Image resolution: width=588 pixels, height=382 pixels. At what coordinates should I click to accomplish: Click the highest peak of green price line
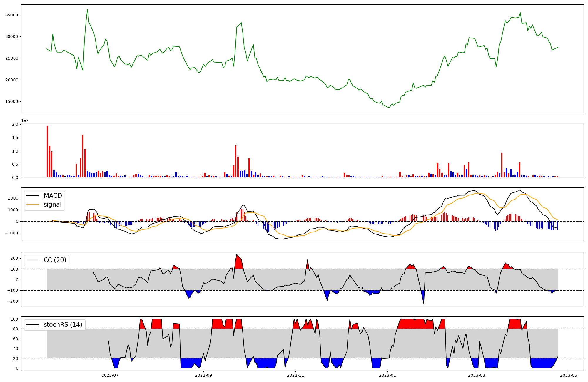click(x=87, y=10)
